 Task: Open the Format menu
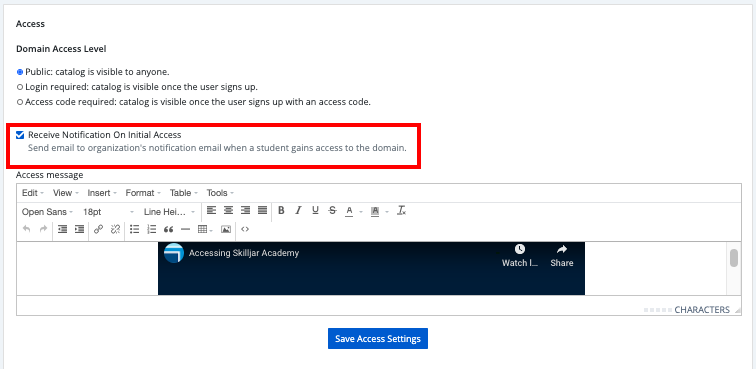tap(143, 193)
